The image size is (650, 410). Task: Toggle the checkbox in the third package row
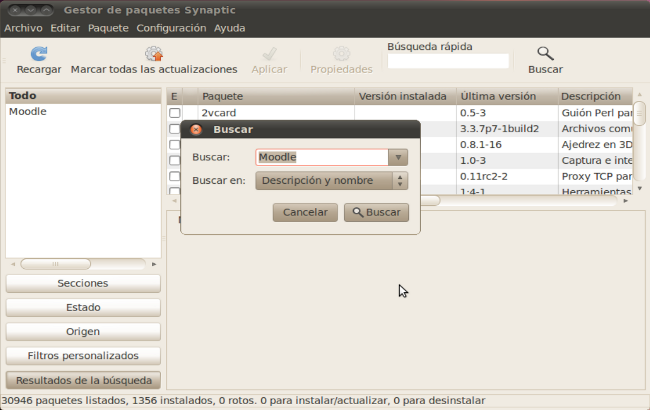[175, 145]
